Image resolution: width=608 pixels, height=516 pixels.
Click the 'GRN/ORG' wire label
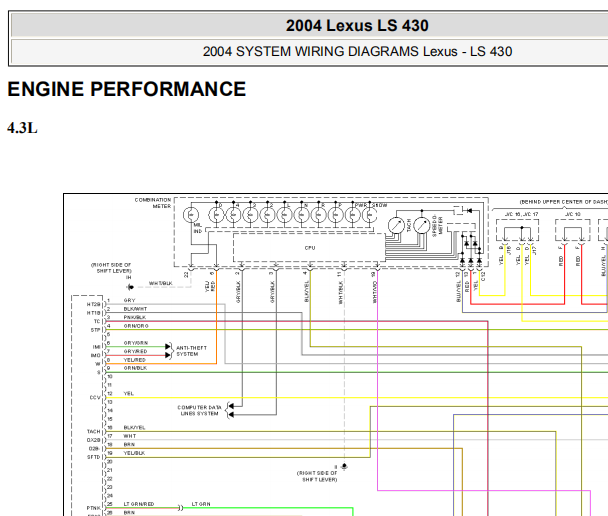pos(136,326)
